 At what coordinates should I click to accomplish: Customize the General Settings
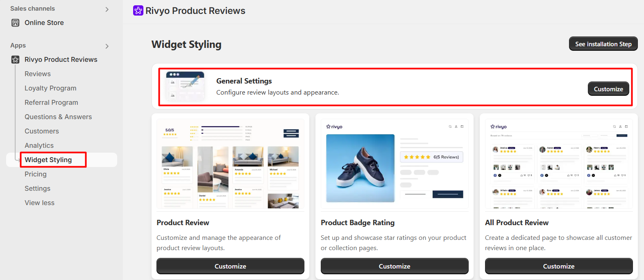tap(608, 89)
